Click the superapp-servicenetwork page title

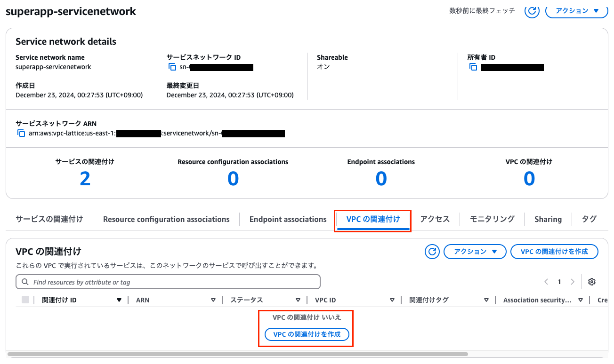coord(71,11)
